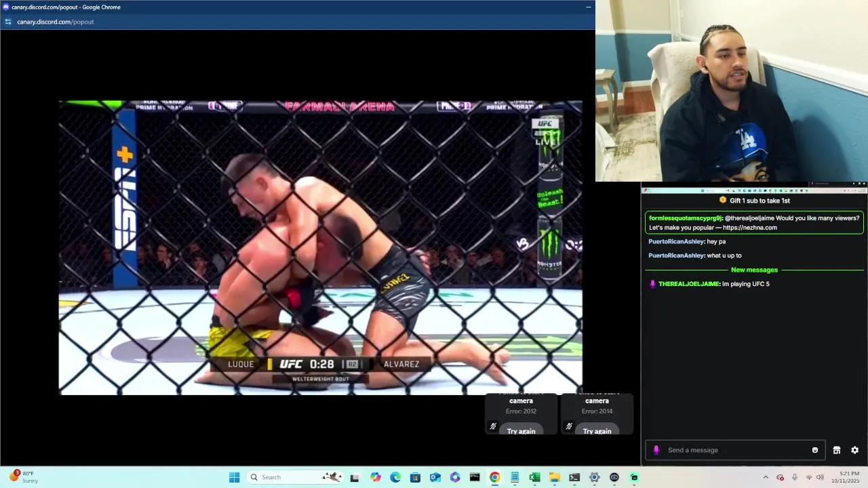Click the streamer webcam overlay
The image size is (868, 488).
point(732,91)
